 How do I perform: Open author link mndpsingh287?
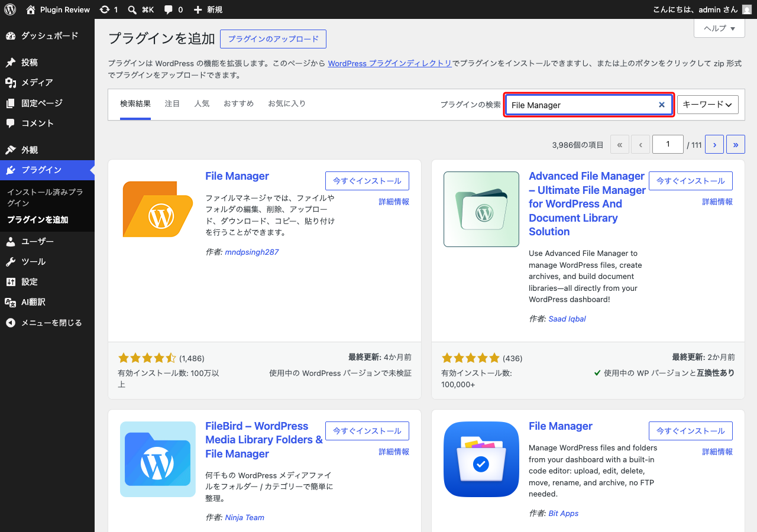[x=252, y=252]
